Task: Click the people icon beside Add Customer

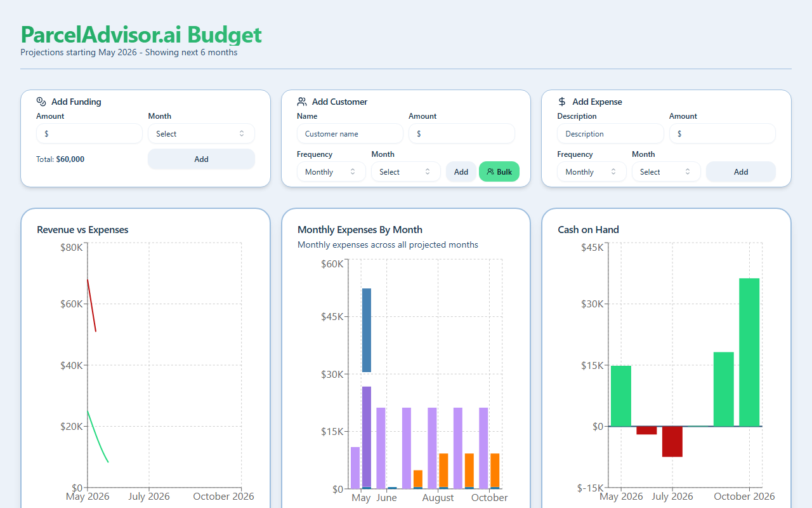Action: pyautogui.click(x=302, y=102)
